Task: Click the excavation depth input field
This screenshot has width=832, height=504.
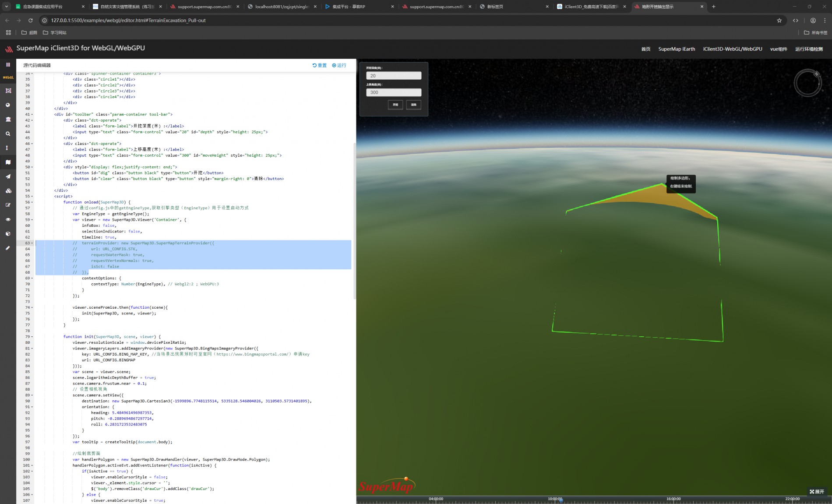Action: [x=394, y=76]
